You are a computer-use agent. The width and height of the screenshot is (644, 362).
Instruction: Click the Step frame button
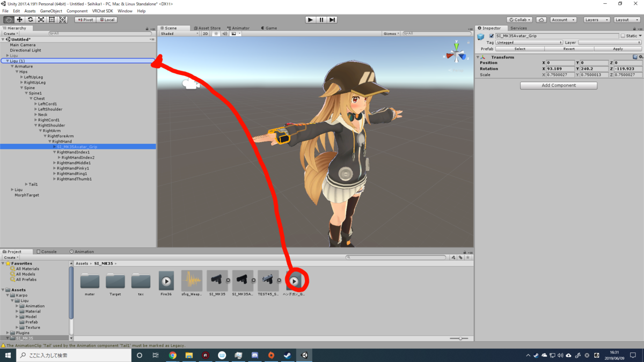coord(332,20)
